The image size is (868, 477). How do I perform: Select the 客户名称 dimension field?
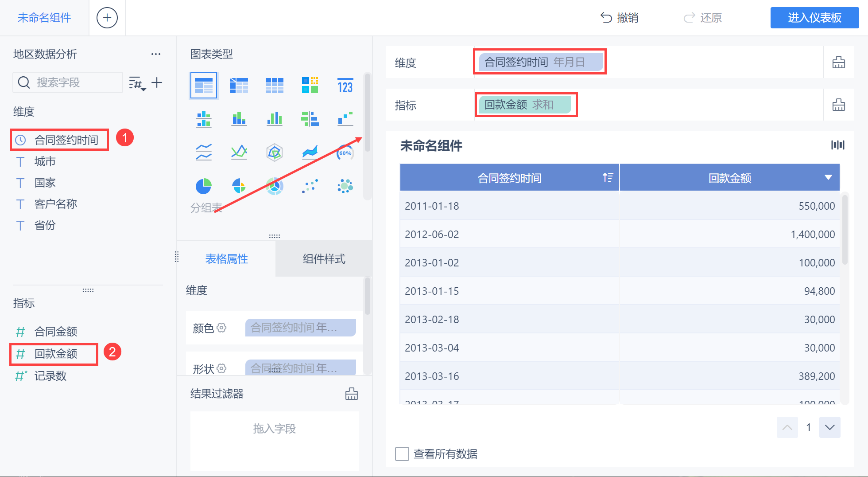pyautogui.click(x=56, y=204)
